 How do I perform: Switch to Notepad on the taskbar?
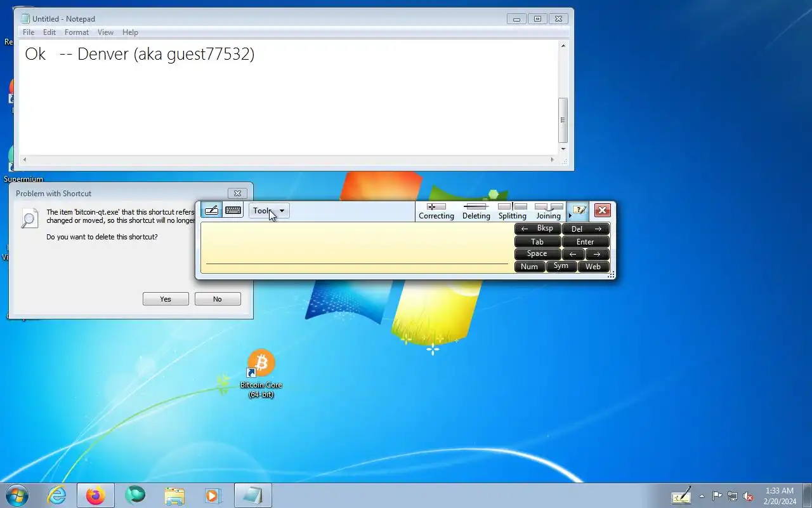pyautogui.click(x=253, y=495)
